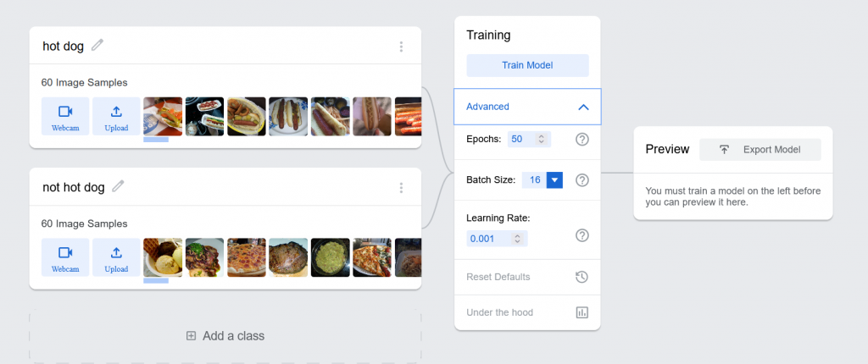The width and height of the screenshot is (868, 364).
Task: Click the Learning Rate stepper arrows
Action: 517,239
